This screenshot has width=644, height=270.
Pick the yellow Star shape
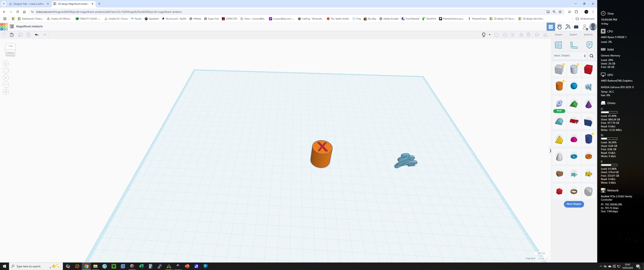pos(589,174)
